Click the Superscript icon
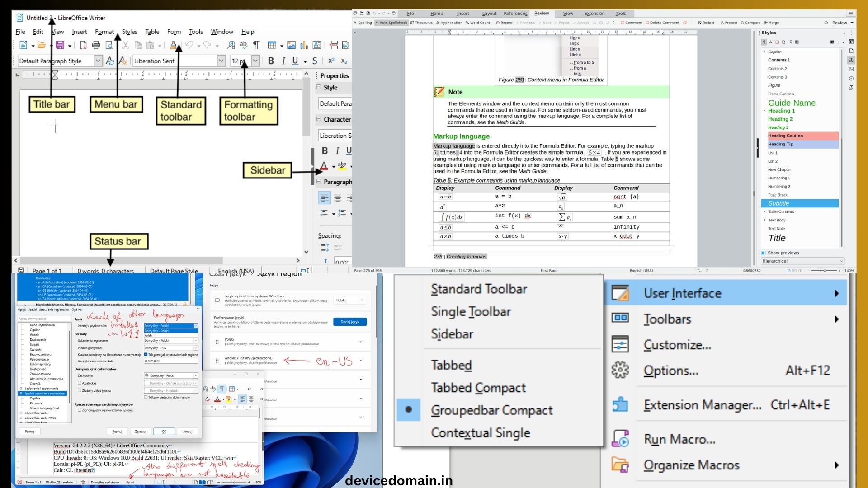Screen dimensions: 868x488 [x=331, y=61]
